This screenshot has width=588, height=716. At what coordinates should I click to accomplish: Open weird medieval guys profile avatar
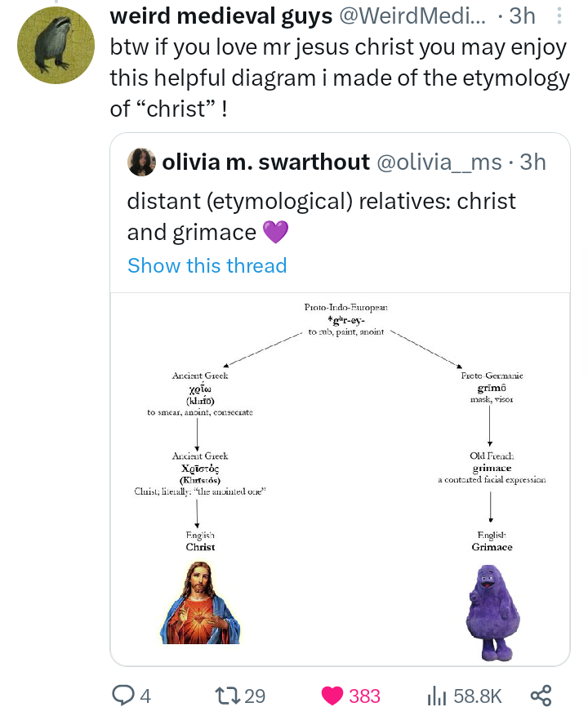pos(56,46)
